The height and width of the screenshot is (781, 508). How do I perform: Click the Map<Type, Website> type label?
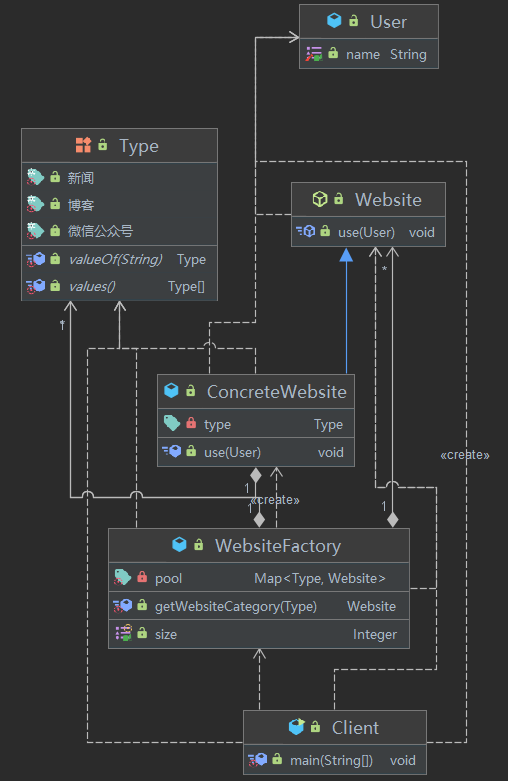pos(320,578)
